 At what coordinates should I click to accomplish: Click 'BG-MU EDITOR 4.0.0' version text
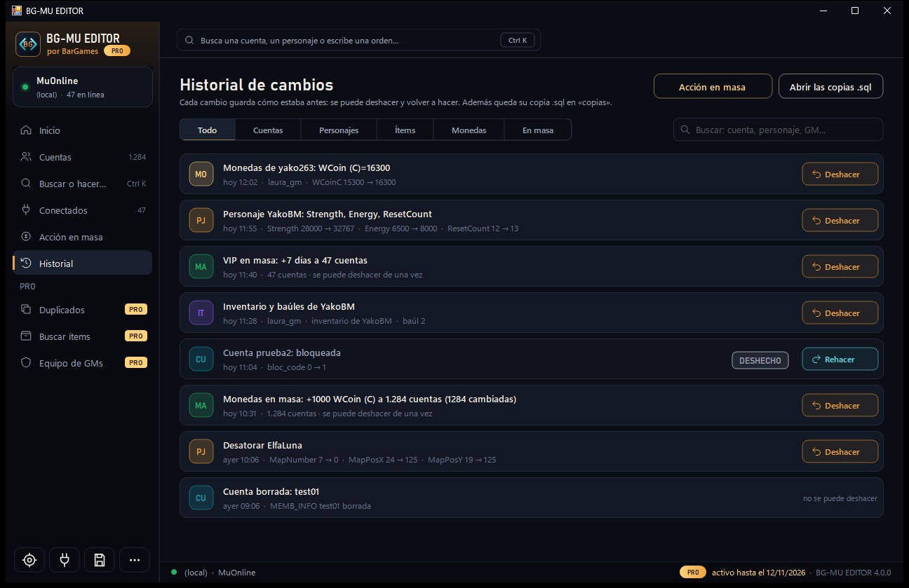(854, 573)
